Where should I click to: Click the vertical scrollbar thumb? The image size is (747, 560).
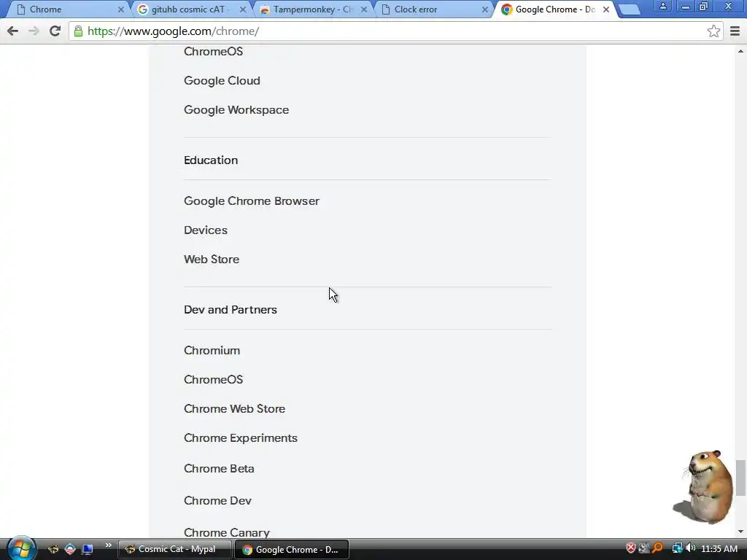pyautogui.click(x=740, y=478)
